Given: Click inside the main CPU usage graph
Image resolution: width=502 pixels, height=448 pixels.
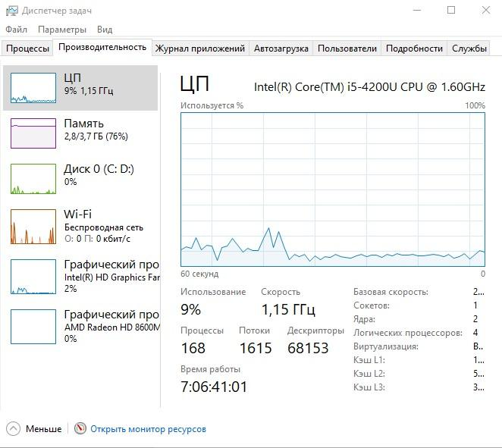Looking at the screenshot, I should coord(333,190).
